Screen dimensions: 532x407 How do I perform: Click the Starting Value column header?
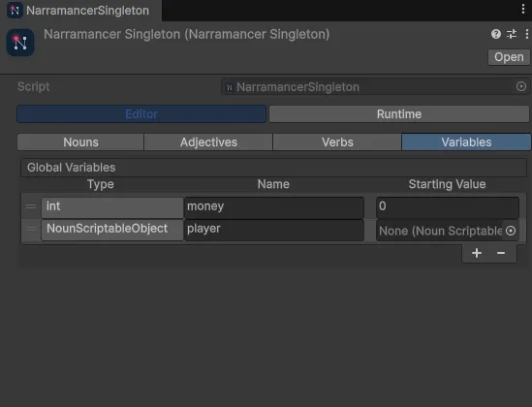click(x=447, y=184)
